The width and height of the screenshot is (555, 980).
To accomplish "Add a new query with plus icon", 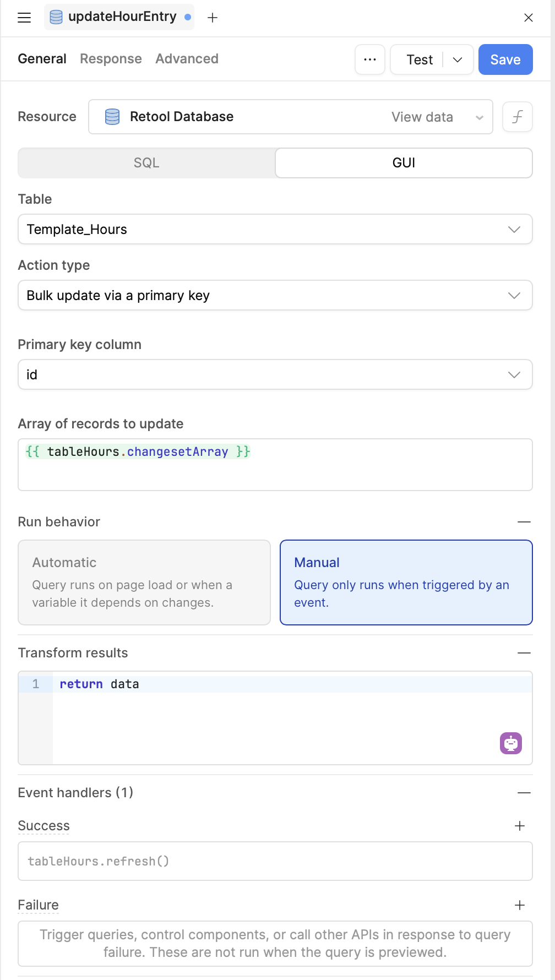I will coord(213,18).
